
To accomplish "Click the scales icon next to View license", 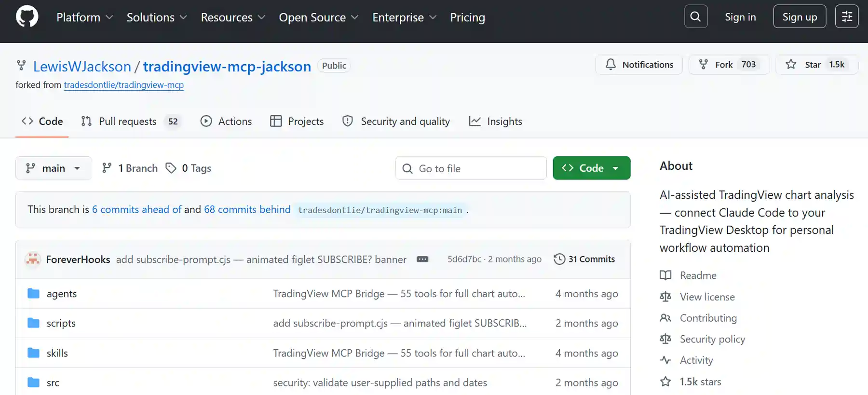I will 665,297.
